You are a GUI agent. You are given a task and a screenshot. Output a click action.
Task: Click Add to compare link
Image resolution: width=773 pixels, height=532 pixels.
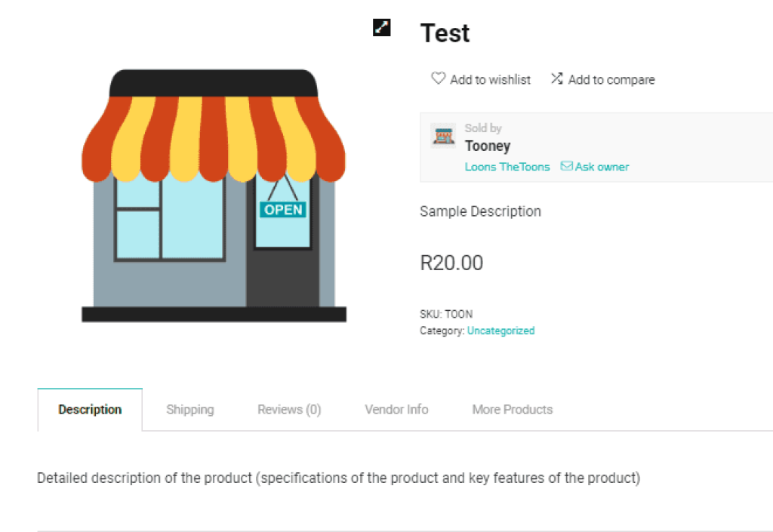tap(611, 79)
